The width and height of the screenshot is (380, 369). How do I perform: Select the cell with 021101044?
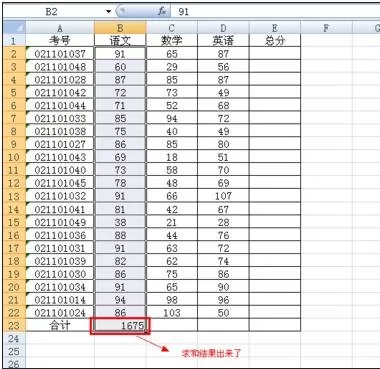click(60, 105)
